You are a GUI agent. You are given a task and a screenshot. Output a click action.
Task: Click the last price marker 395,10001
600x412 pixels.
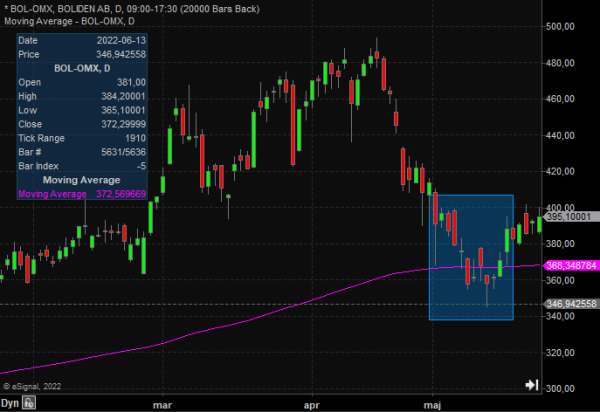571,217
